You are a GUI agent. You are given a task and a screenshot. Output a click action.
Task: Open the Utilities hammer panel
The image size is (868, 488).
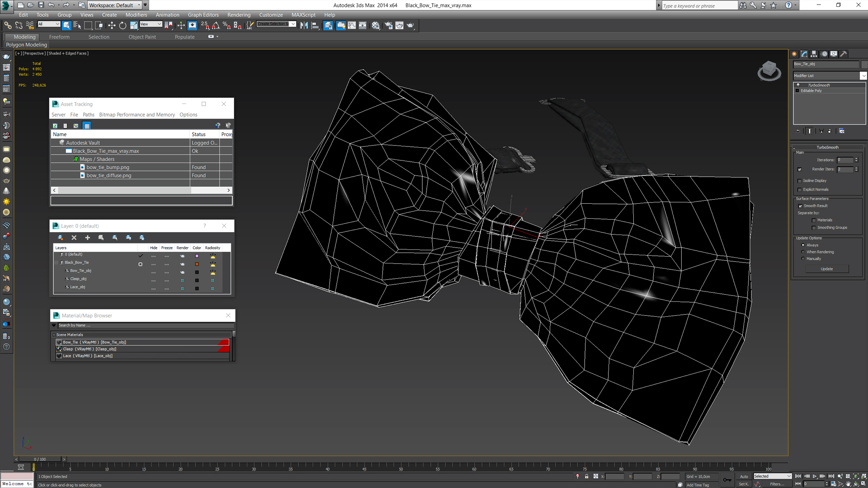(x=844, y=54)
